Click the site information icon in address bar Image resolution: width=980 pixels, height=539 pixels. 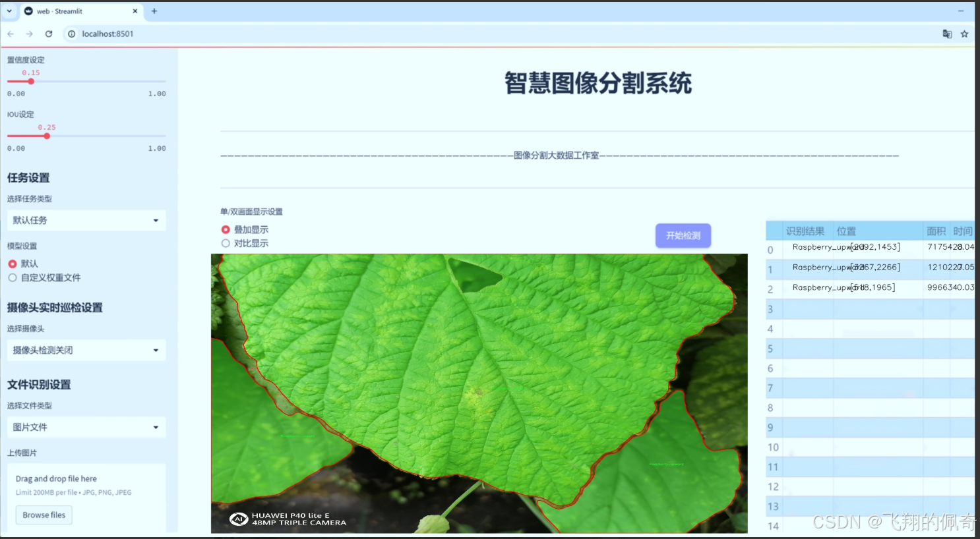click(x=72, y=34)
